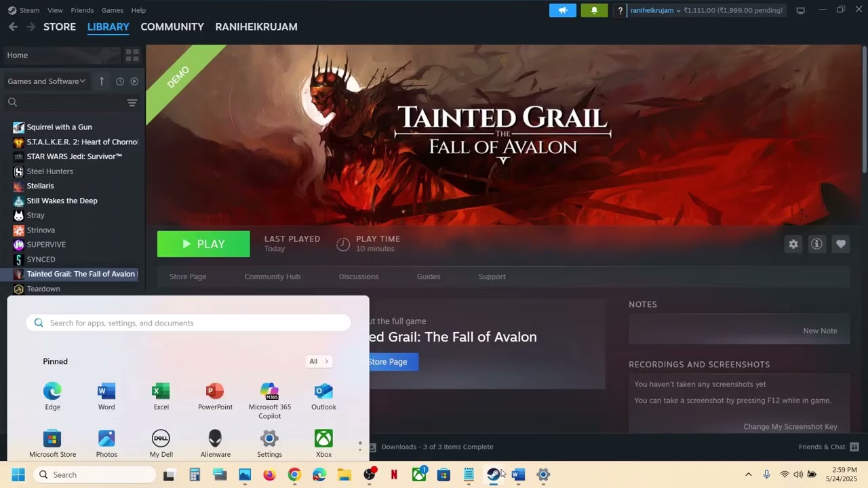Go to the COMMUNITY tab
This screenshot has width=868, height=488.
(x=172, y=26)
